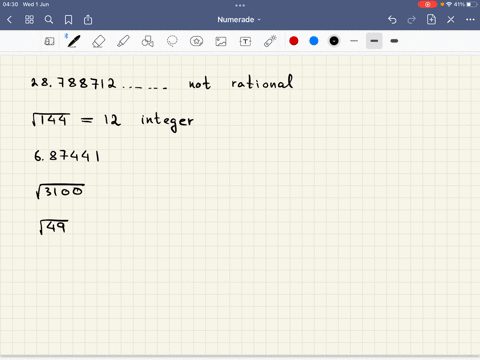Add a new page
The image size is (480, 360).
[x=431, y=19]
